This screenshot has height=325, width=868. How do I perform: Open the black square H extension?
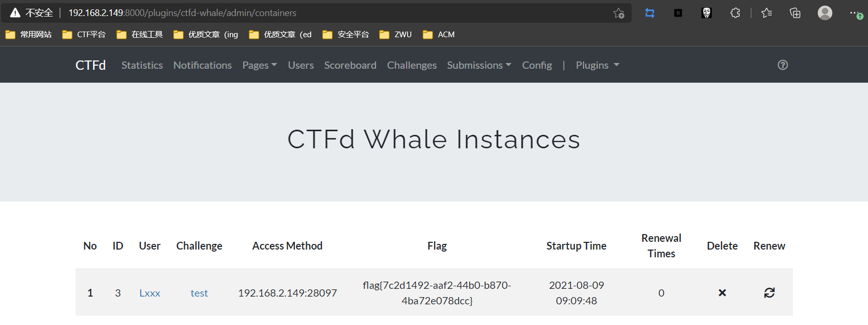pos(678,13)
